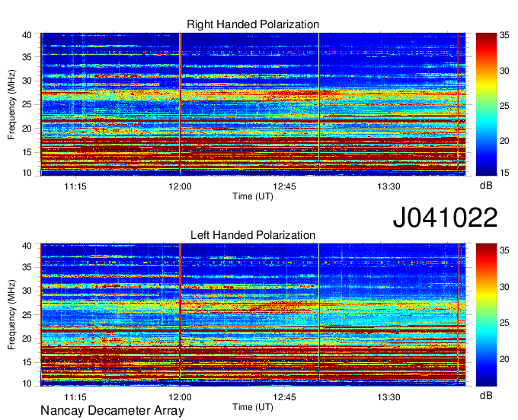
Task: Click the 35 MHz tick label of left-handed plot
Action: pyautogui.click(x=27, y=267)
